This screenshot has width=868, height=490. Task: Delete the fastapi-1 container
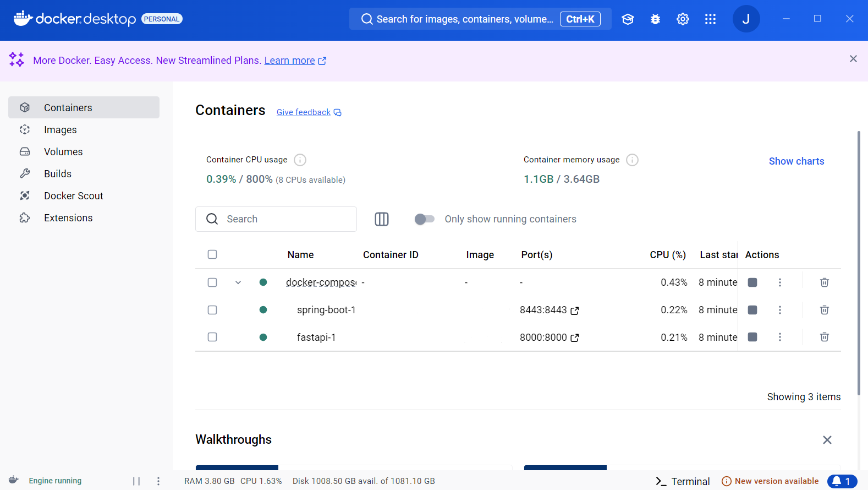[824, 337]
